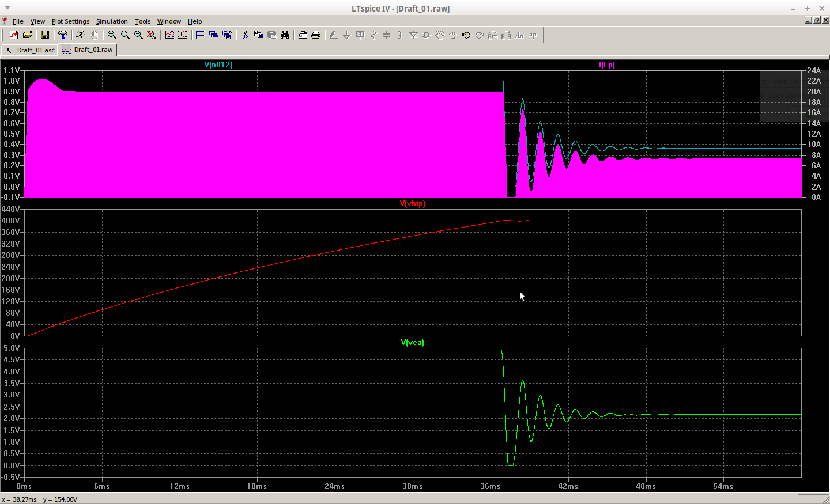Click the Move open hand icon
Screen dimensions: 830x504
click(440, 35)
